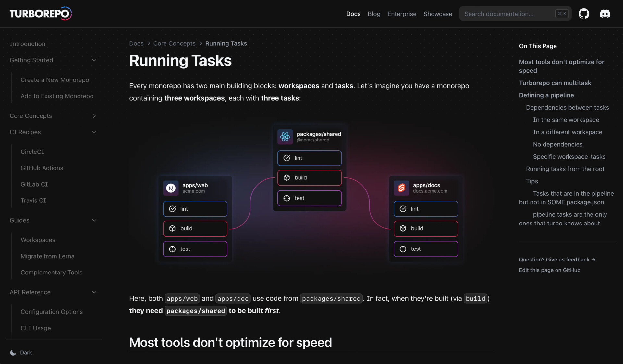Click the Most tools don't optimize heading
The width and height of the screenshot is (623, 364).
(x=230, y=343)
